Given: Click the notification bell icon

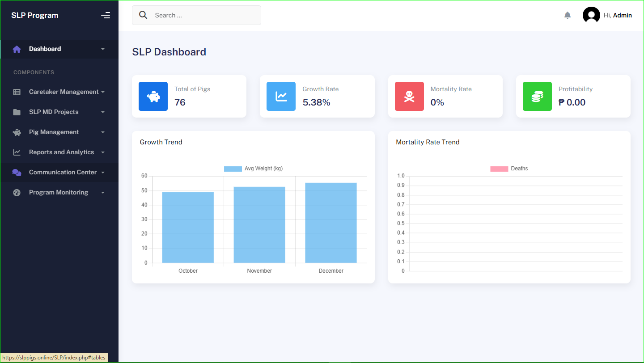Looking at the screenshot, I should tap(568, 15).
